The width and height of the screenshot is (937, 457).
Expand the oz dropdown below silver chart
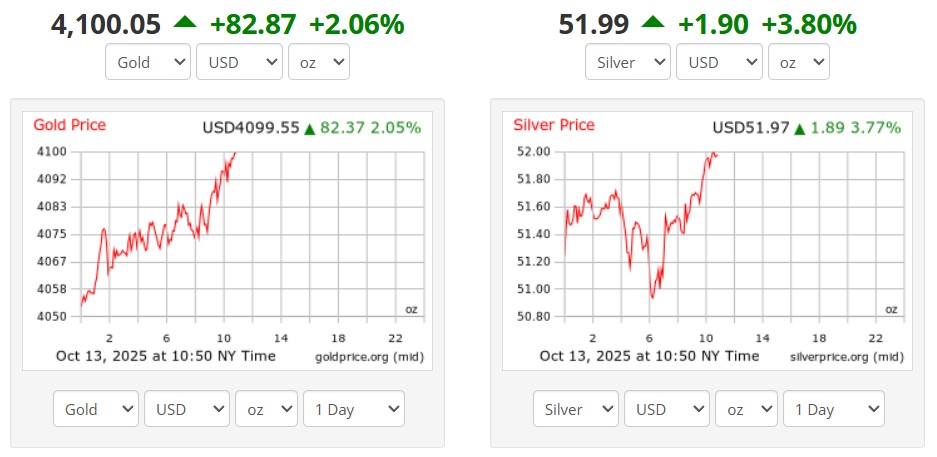[746, 409]
